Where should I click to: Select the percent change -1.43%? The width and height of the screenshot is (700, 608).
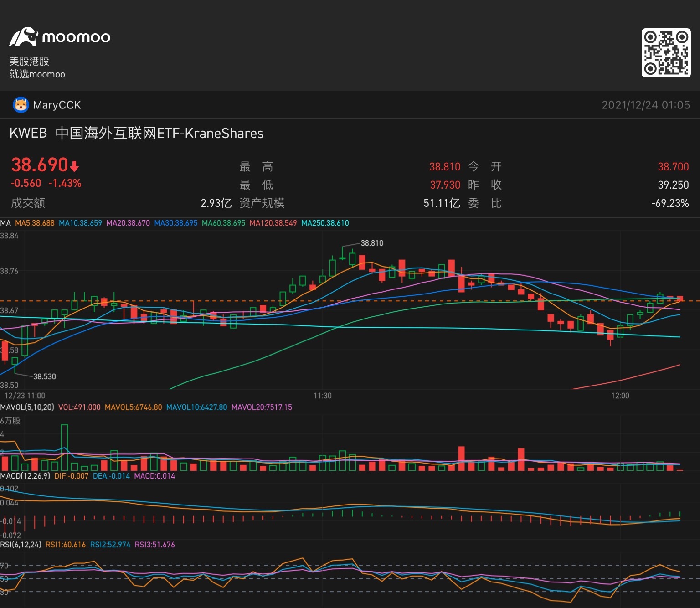coord(65,183)
